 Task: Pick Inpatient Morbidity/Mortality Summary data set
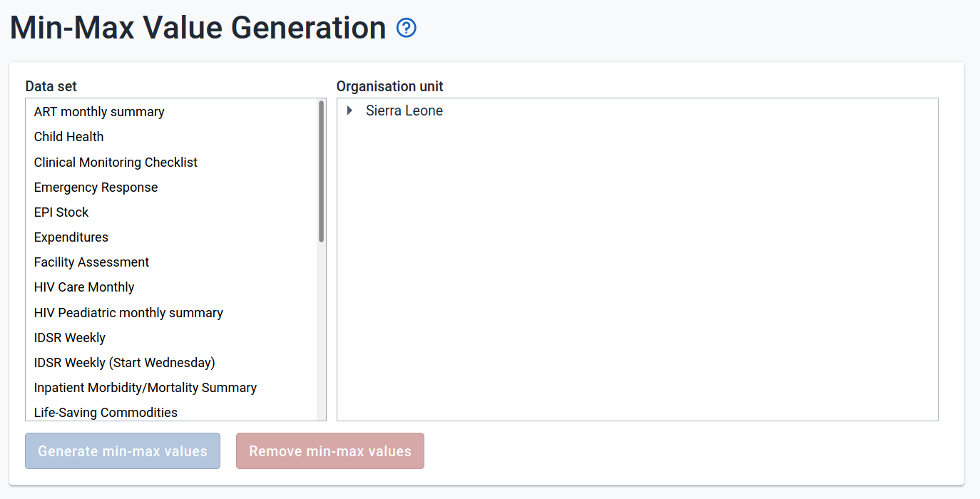coord(146,388)
